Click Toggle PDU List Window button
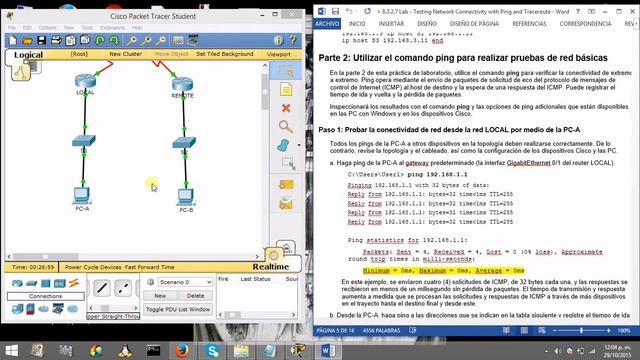 point(178,309)
